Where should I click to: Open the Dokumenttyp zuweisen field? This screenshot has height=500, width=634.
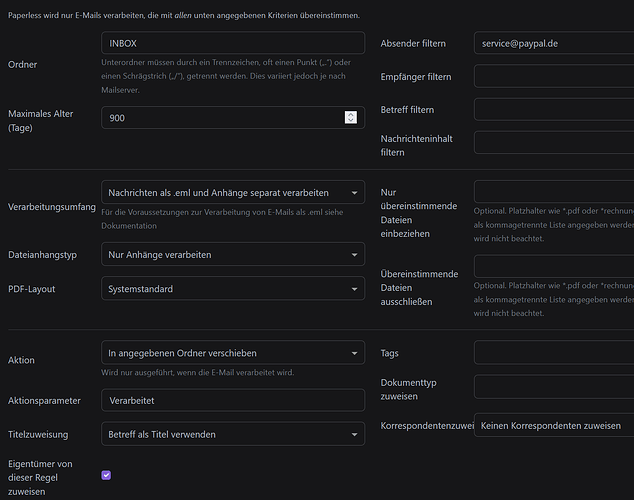click(553, 387)
